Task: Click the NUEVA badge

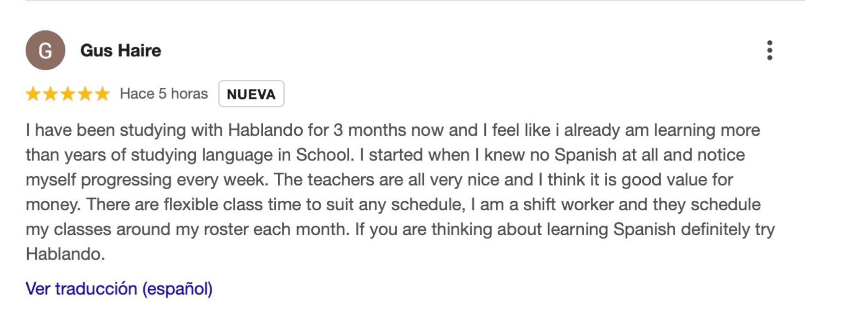Action: tap(251, 94)
